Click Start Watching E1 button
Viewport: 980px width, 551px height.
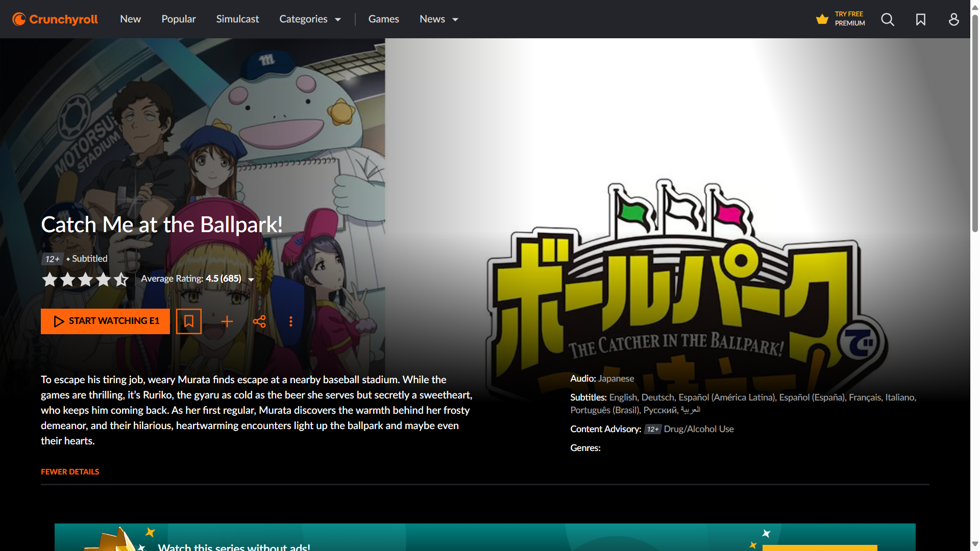pos(105,321)
